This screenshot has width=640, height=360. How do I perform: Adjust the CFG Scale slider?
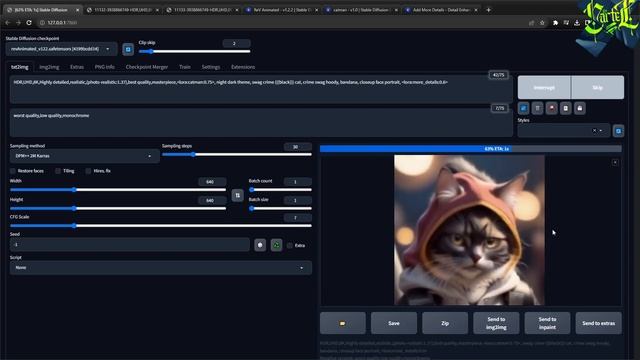(x=161, y=226)
